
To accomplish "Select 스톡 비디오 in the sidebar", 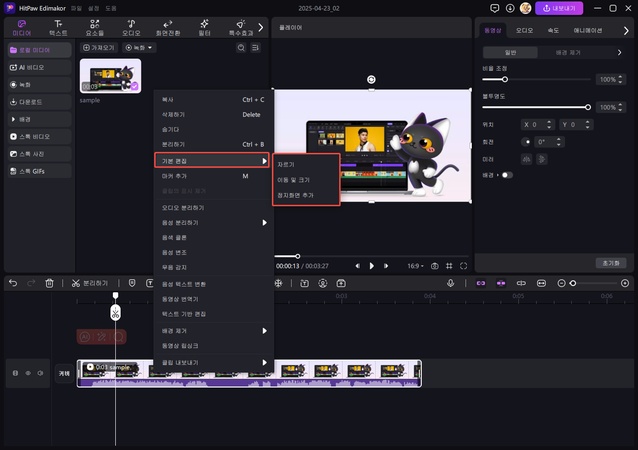I will [x=39, y=137].
